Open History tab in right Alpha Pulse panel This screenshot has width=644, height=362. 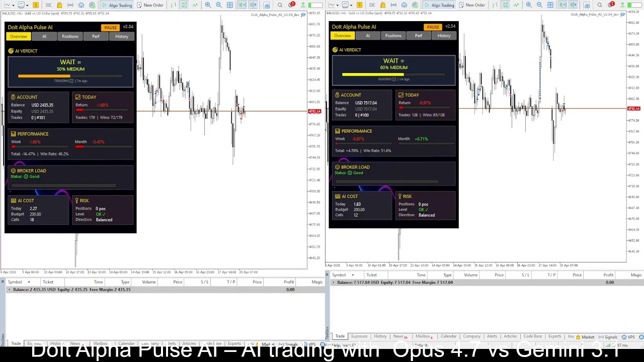click(444, 36)
